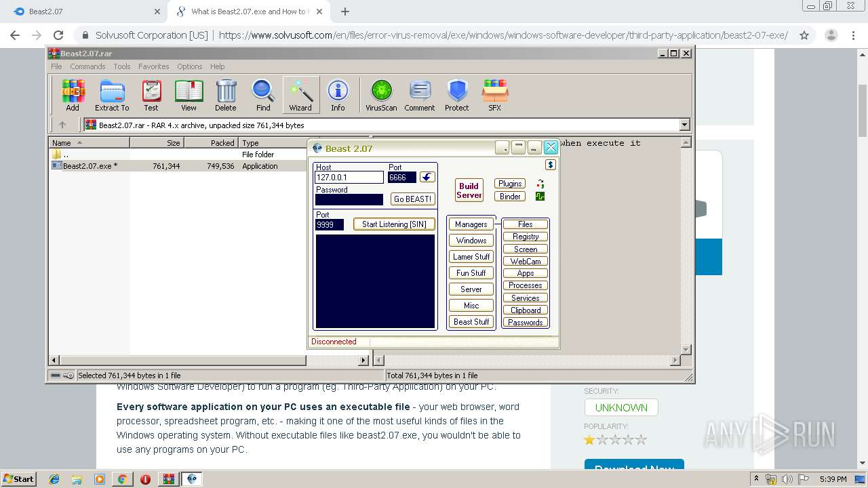
Task: Launch the Wizard tool
Action: coord(300,95)
